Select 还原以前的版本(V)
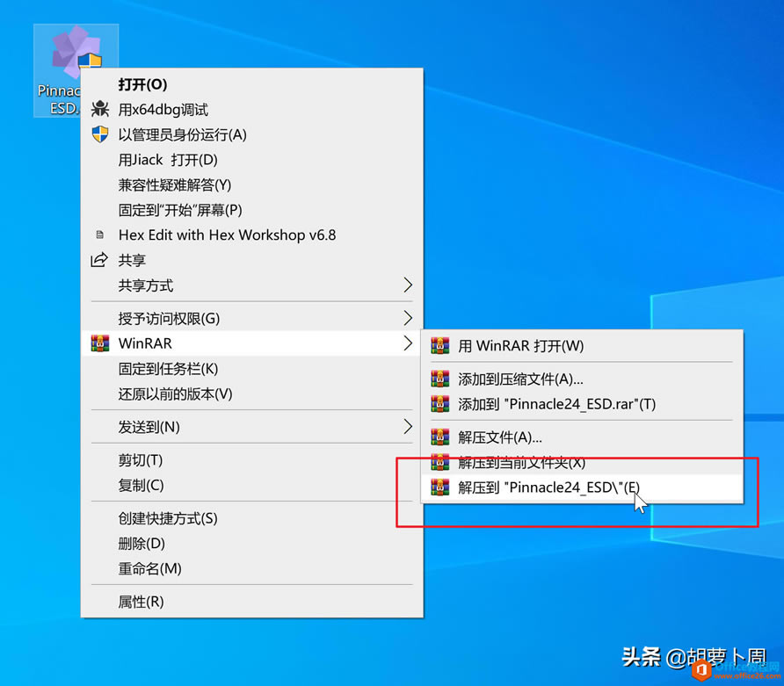784x686 pixels. (x=252, y=394)
